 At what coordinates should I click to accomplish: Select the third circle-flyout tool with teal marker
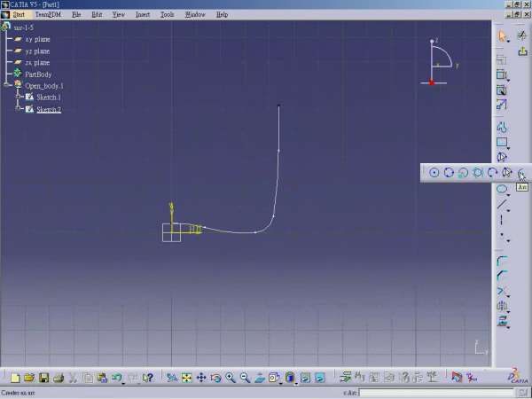click(x=463, y=173)
